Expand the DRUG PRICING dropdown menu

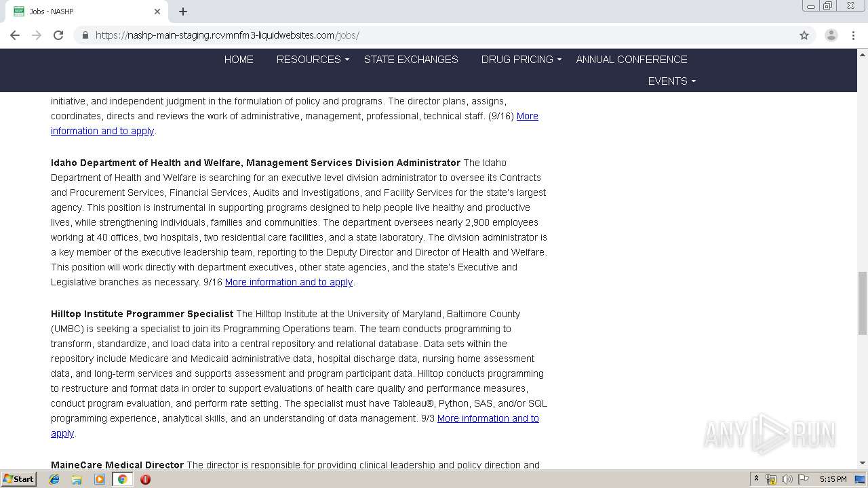pyautogui.click(x=521, y=60)
